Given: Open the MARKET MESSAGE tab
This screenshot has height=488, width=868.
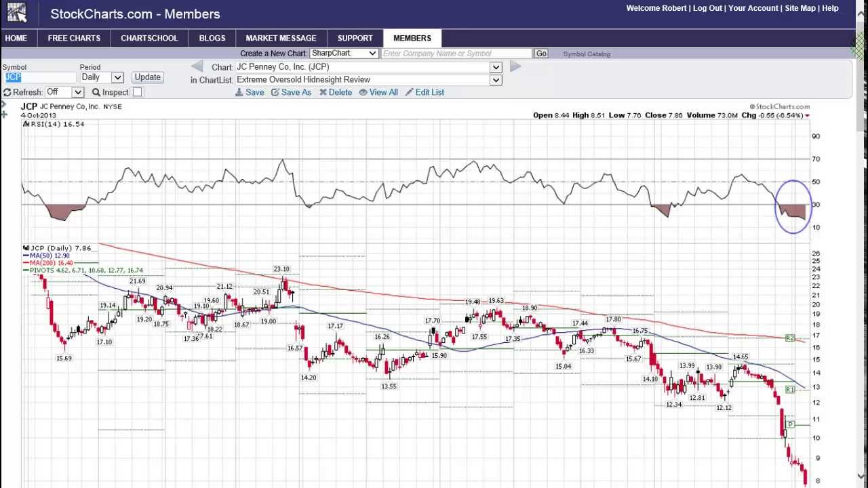Looking at the screenshot, I should point(281,38).
